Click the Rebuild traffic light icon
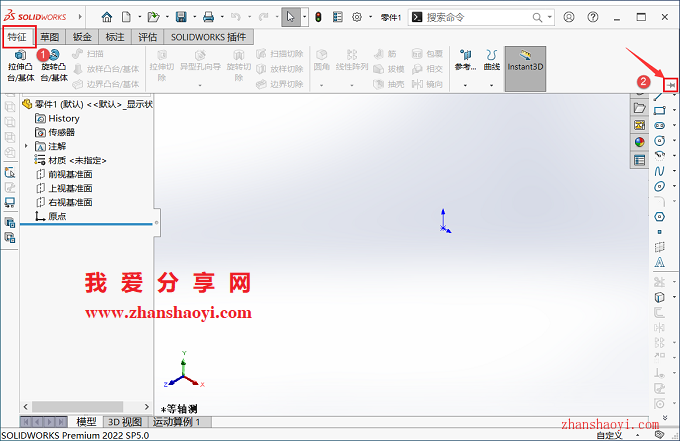 pyautogui.click(x=318, y=17)
